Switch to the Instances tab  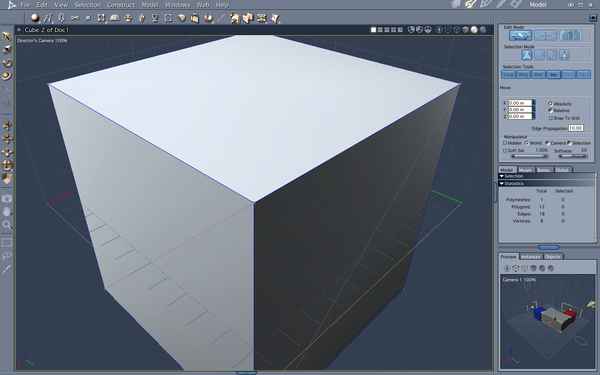[530, 256]
